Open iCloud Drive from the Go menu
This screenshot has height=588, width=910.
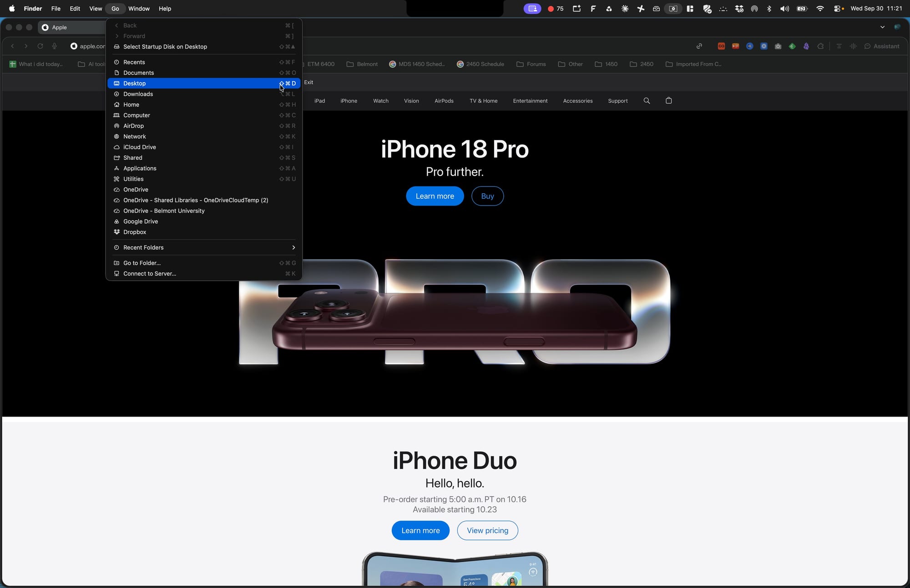coord(204,147)
